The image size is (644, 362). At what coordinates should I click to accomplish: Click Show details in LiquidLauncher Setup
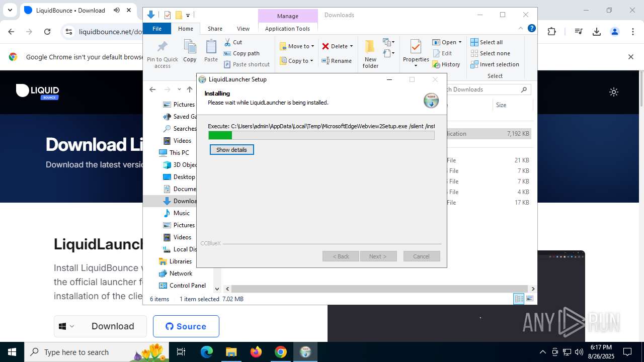231,150
